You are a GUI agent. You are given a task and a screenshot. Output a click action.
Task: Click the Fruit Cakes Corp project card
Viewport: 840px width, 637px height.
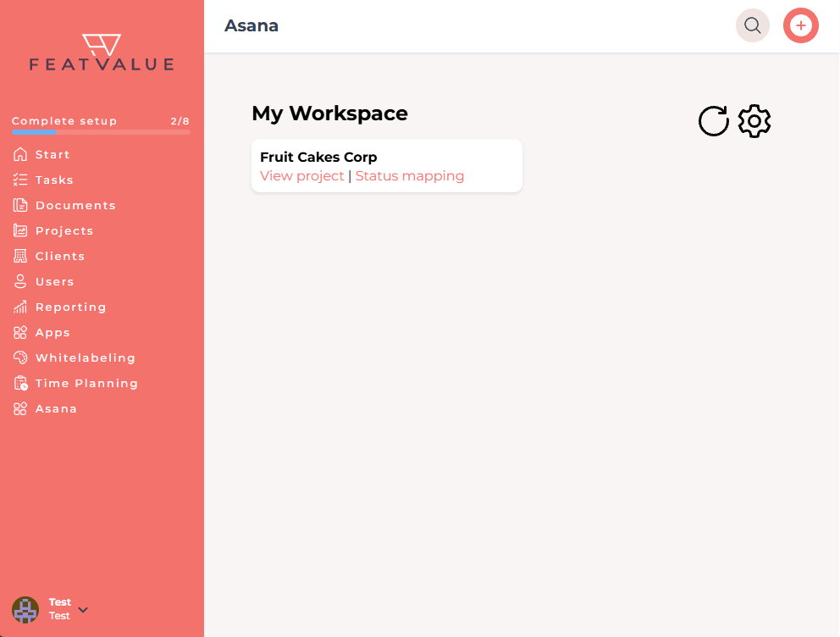pyautogui.click(x=386, y=165)
